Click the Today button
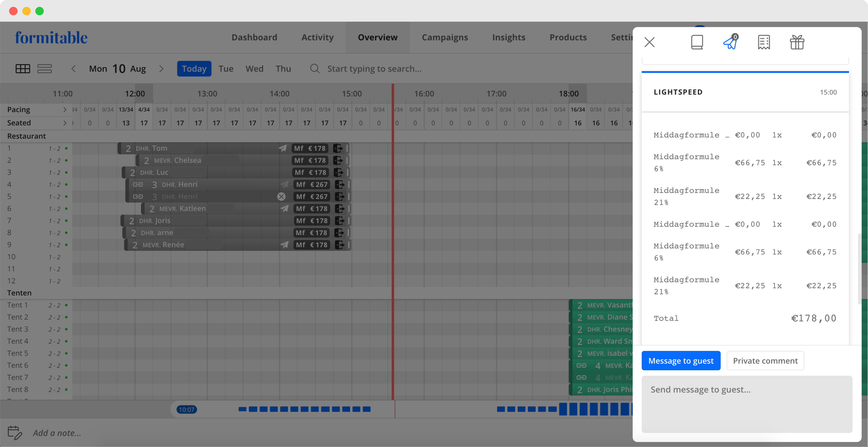 click(x=194, y=69)
